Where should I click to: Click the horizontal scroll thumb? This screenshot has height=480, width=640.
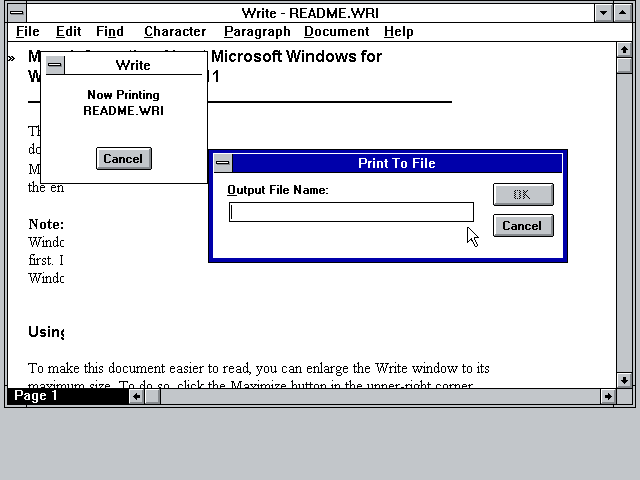tap(152, 396)
